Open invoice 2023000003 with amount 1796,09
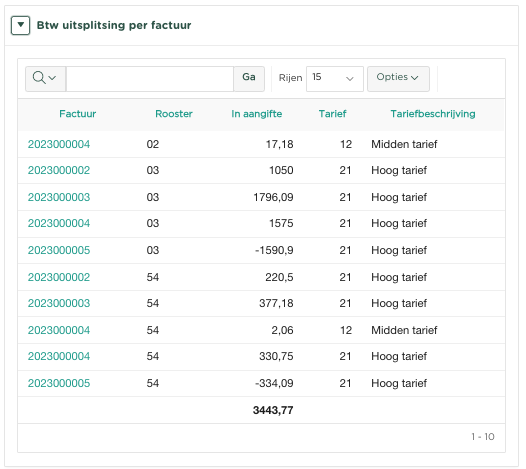Image resolution: width=526 pixels, height=469 pixels. (x=59, y=197)
